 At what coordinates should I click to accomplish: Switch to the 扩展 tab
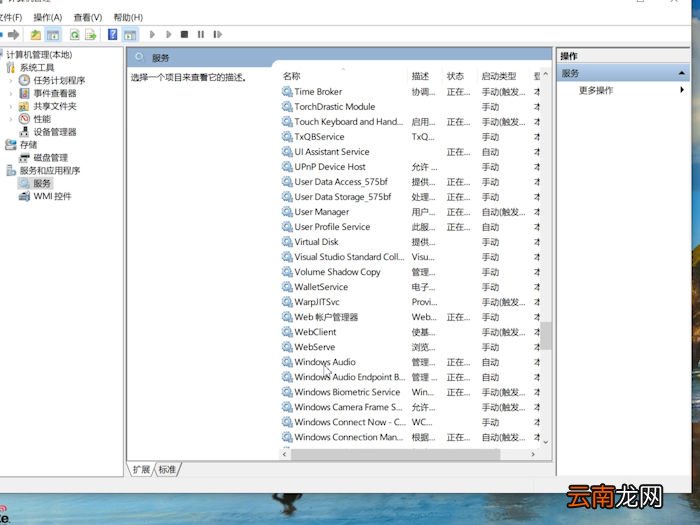[141, 470]
